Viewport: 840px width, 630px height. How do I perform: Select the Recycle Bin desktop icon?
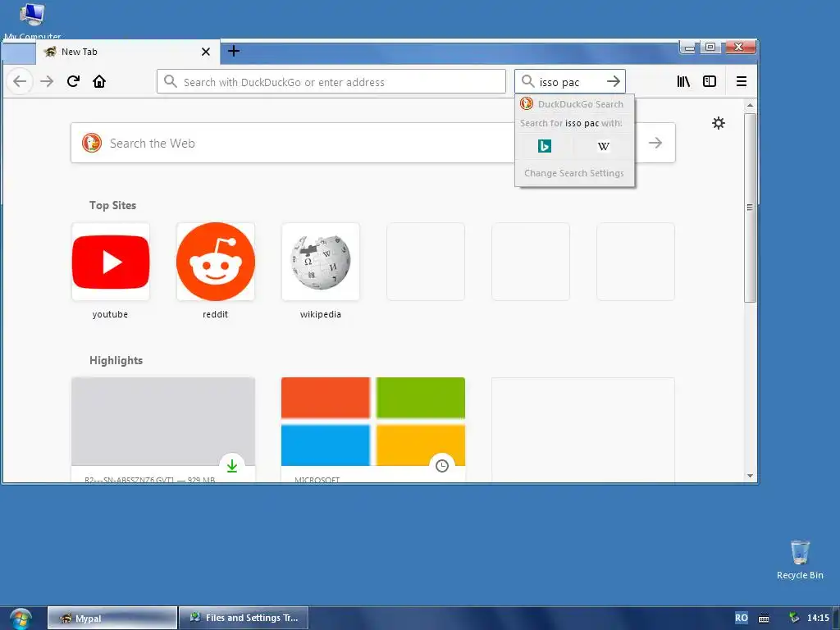(x=800, y=559)
